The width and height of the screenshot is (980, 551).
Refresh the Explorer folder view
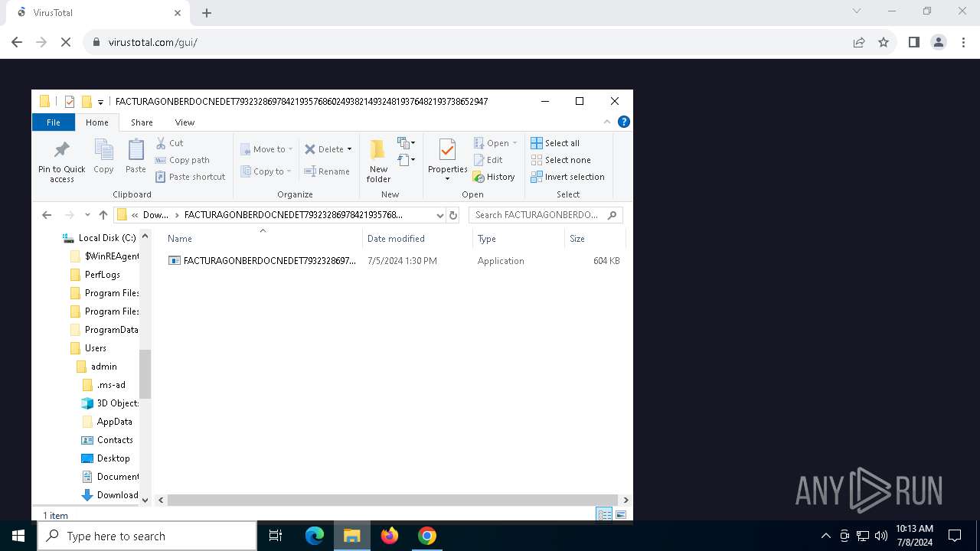453,215
